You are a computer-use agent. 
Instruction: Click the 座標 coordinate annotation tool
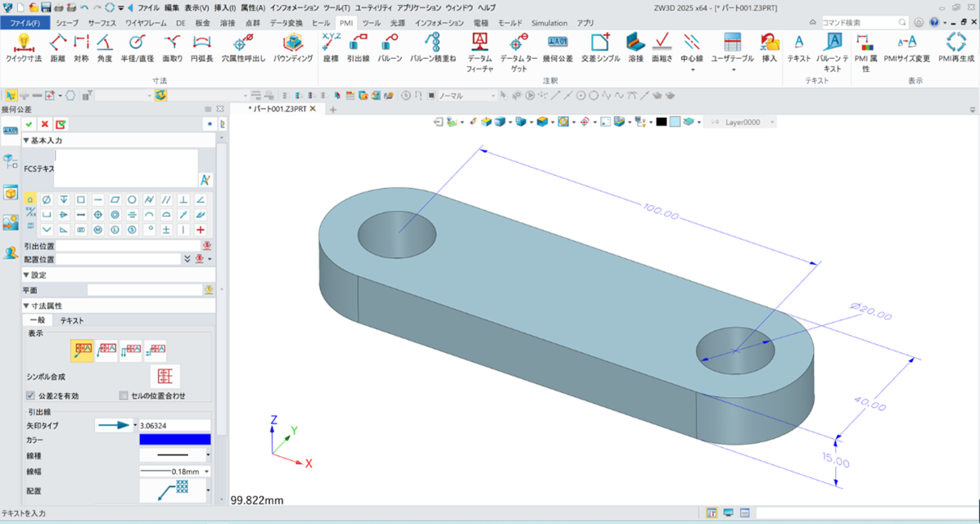pos(331,48)
